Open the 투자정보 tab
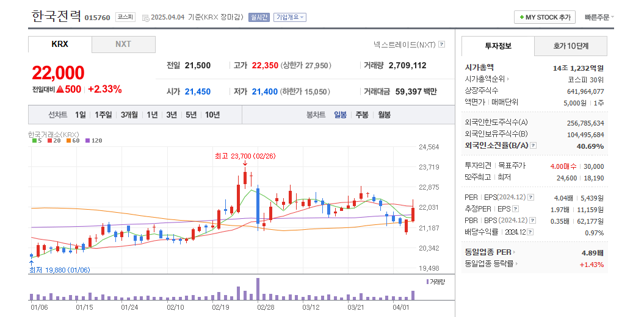The width and height of the screenshot is (644, 317). point(497,46)
